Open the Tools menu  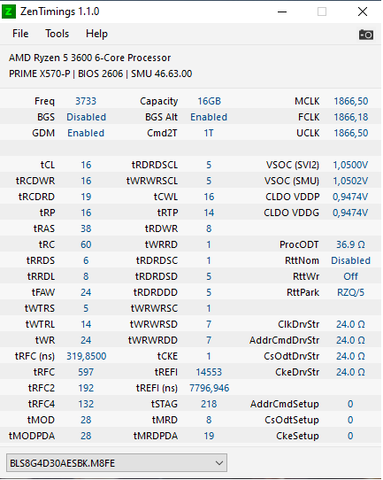(x=57, y=34)
